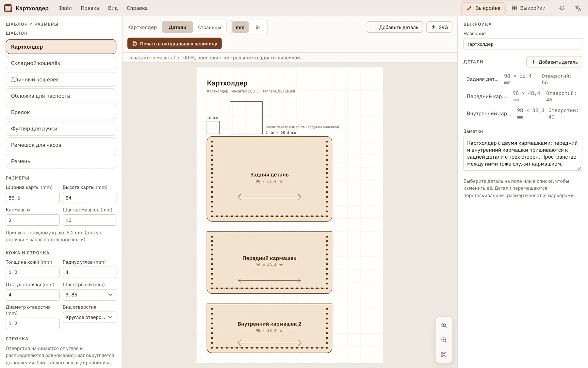The image size is (588, 368).
Task: Click the Высота карты input field
Action: tap(90, 198)
